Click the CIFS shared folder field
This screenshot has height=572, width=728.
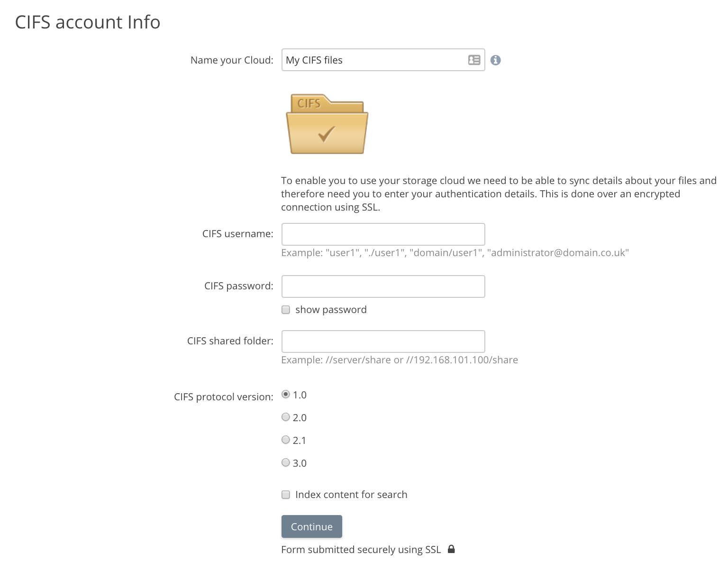pos(383,341)
